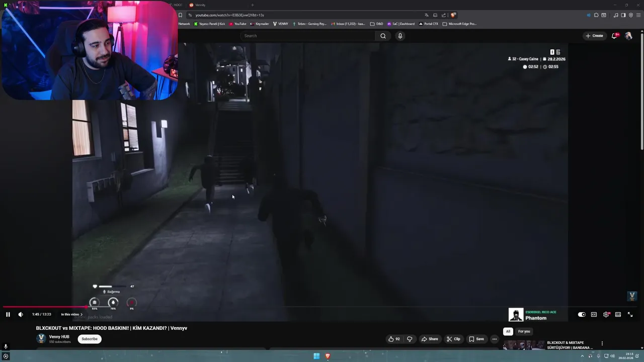The width and height of the screenshot is (644, 362).
Task: Open the browser hamburger menu
Action: (638, 15)
